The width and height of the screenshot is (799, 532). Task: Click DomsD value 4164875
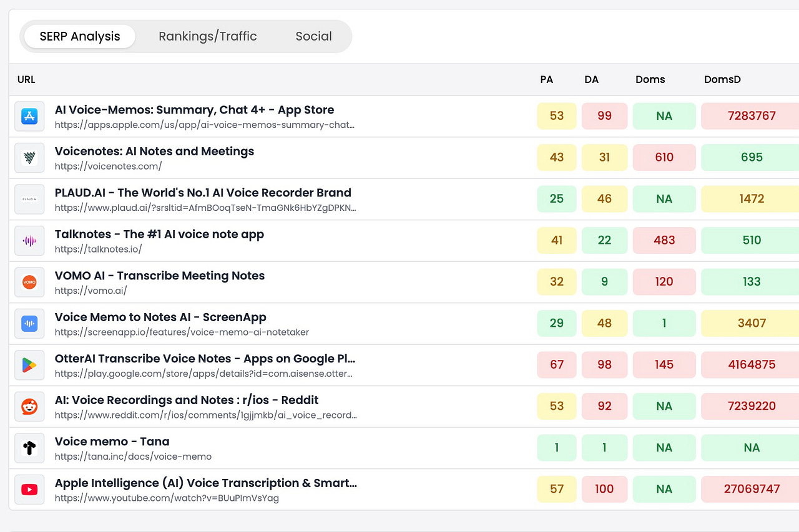click(x=752, y=365)
